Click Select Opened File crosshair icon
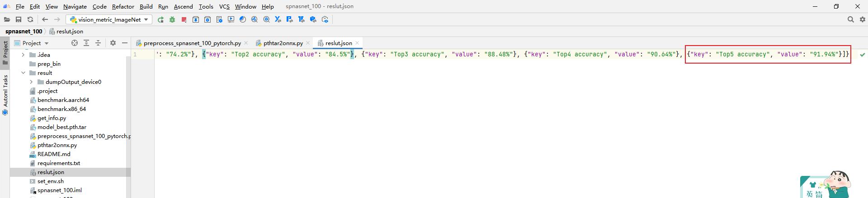This screenshot has height=198, width=868. [x=75, y=43]
